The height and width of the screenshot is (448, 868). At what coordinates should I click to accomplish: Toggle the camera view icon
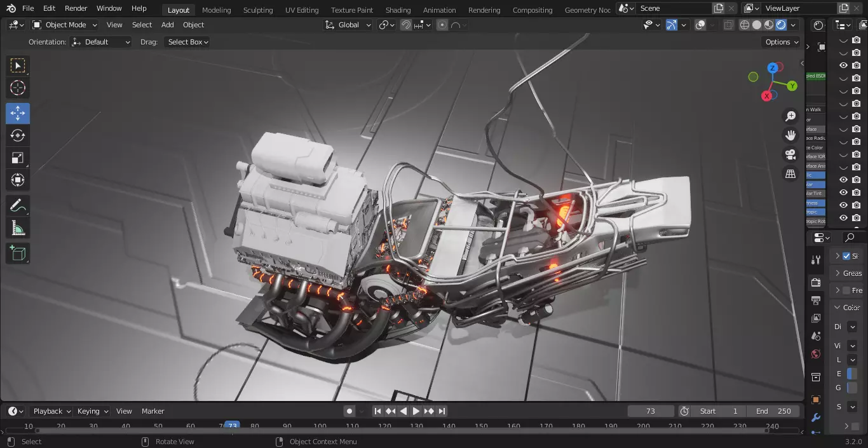coord(790,154)
